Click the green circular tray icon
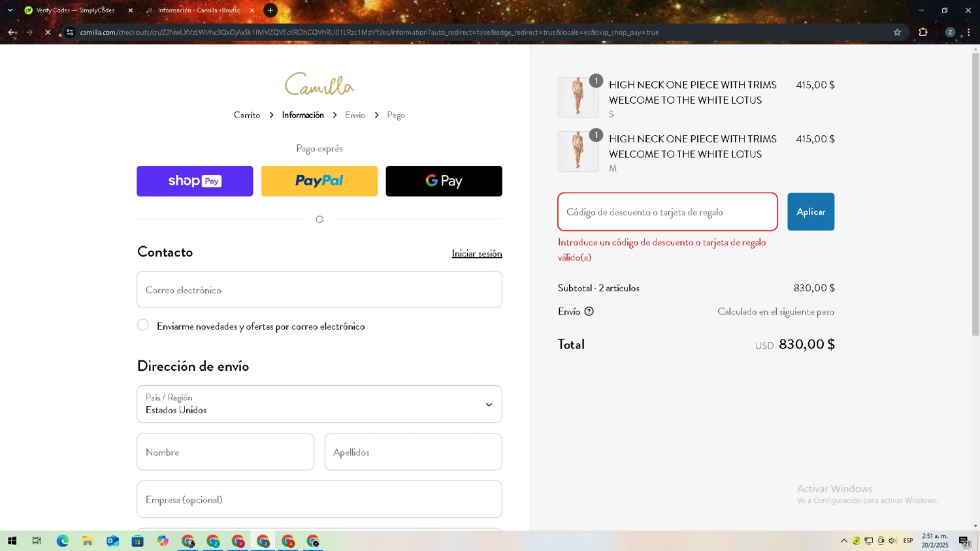Viewport: 980px width, 551px height. (856, 541)
